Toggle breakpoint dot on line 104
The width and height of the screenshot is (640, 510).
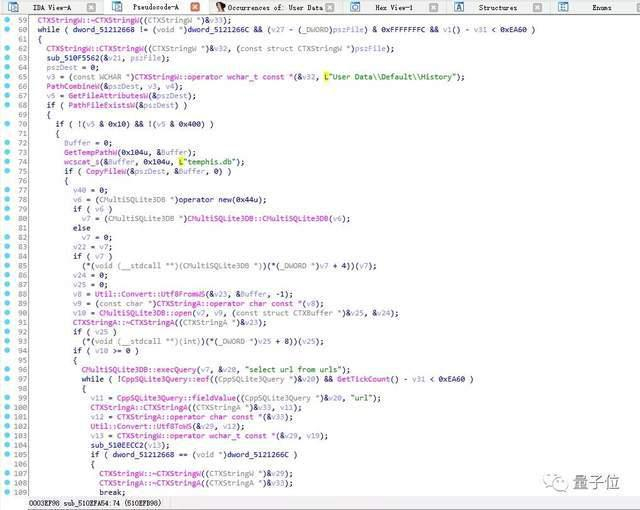[7, 445]
